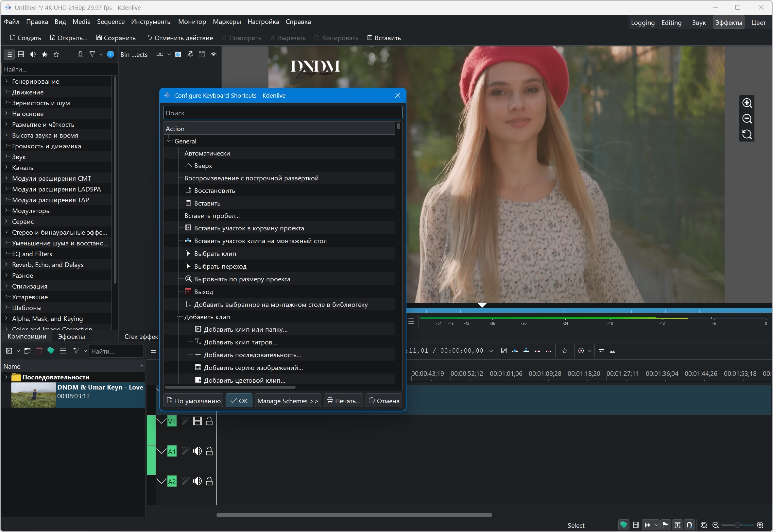Expand the Генерирование effects category
Screen dimensions: 773x532
click(x=6, y=81)
